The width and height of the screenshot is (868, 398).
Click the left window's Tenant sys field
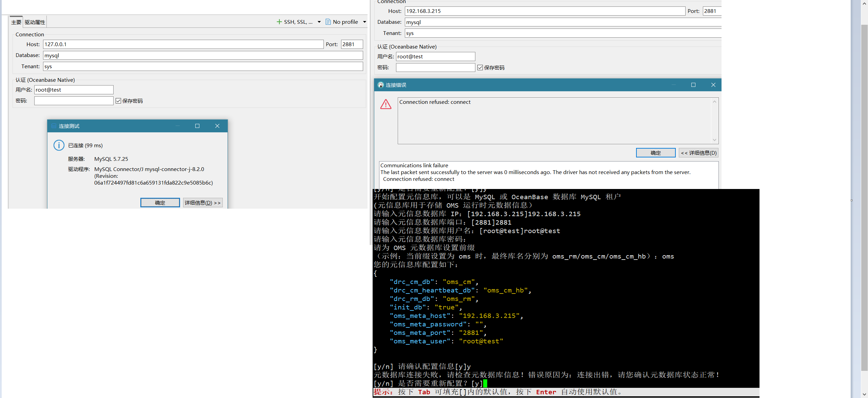(203, 67)
